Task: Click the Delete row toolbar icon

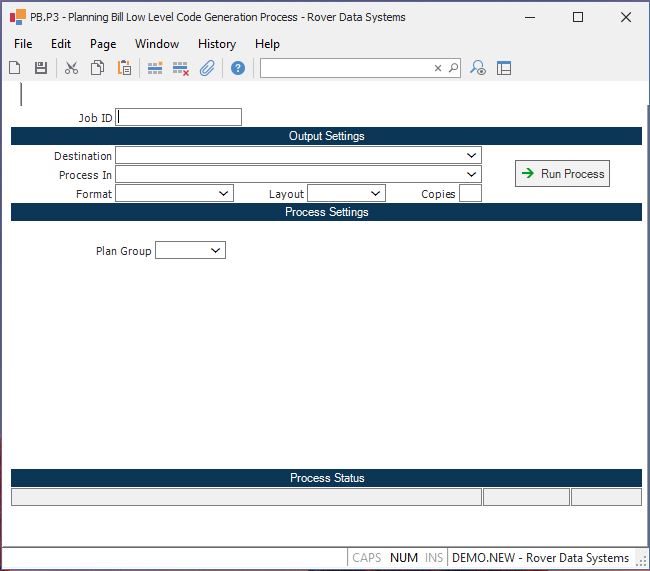Action: [x=181, y=68]
